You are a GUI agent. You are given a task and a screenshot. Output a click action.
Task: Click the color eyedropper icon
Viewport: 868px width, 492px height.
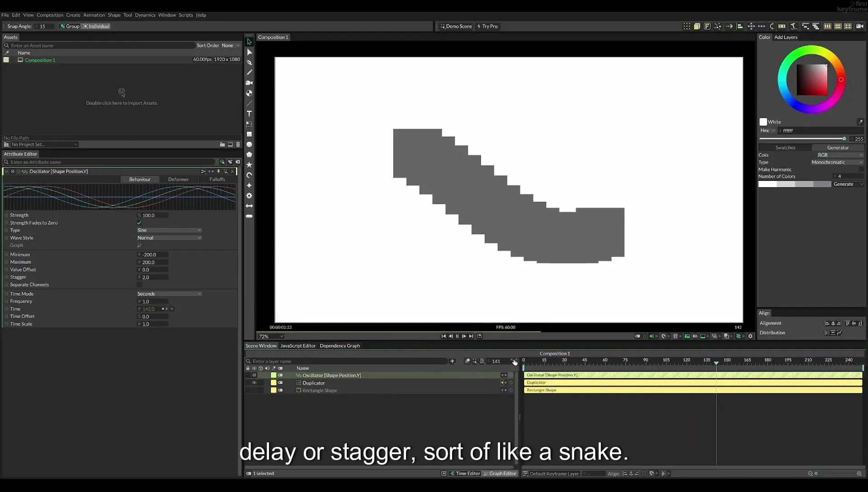860,122
